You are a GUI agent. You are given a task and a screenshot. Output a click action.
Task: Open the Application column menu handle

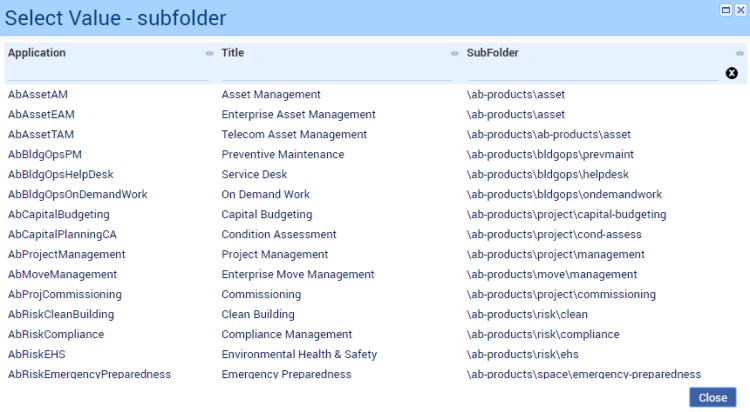point(209,54)
